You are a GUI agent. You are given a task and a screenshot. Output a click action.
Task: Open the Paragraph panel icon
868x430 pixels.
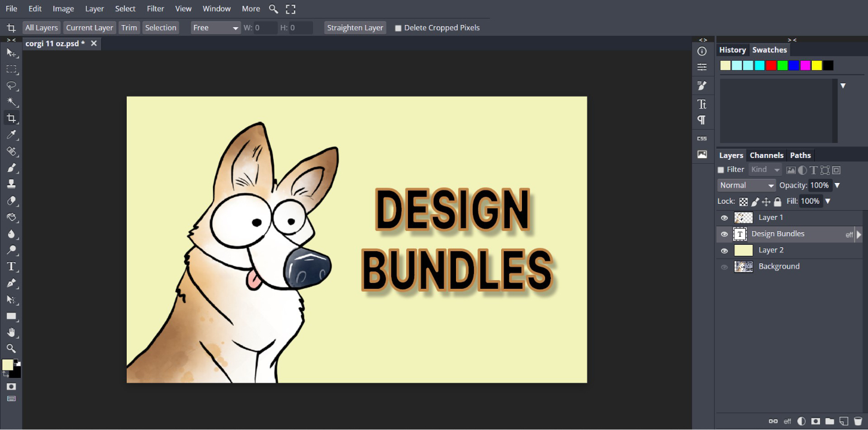(x=702, y=120)
